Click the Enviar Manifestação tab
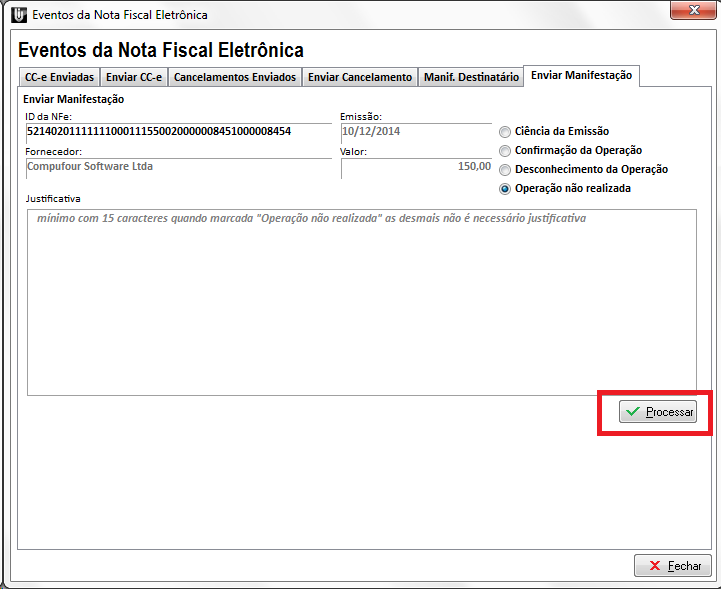This screenshot has width=721, height=589. click(x=581, y=76)
